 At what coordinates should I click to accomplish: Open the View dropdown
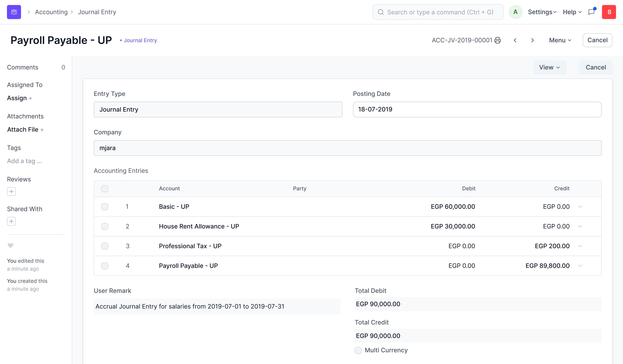tap(549, 67)
